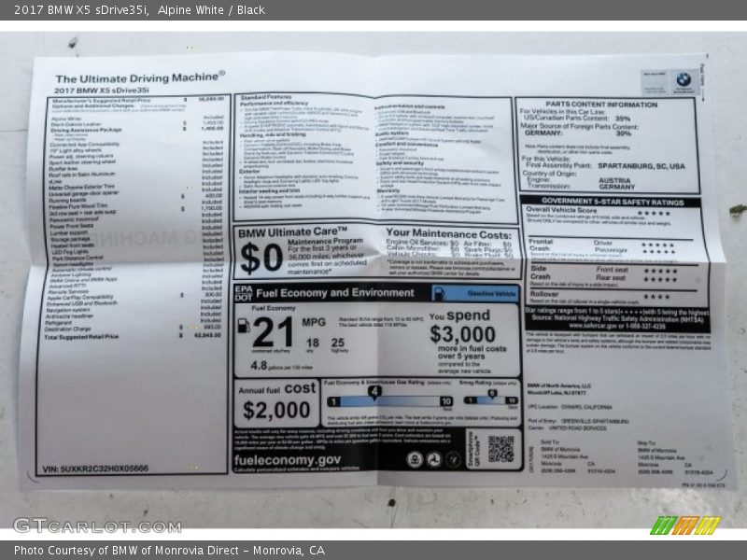Click the '18' city MPG value
Viewport: 747px width, 560px height.
(313, 343)
